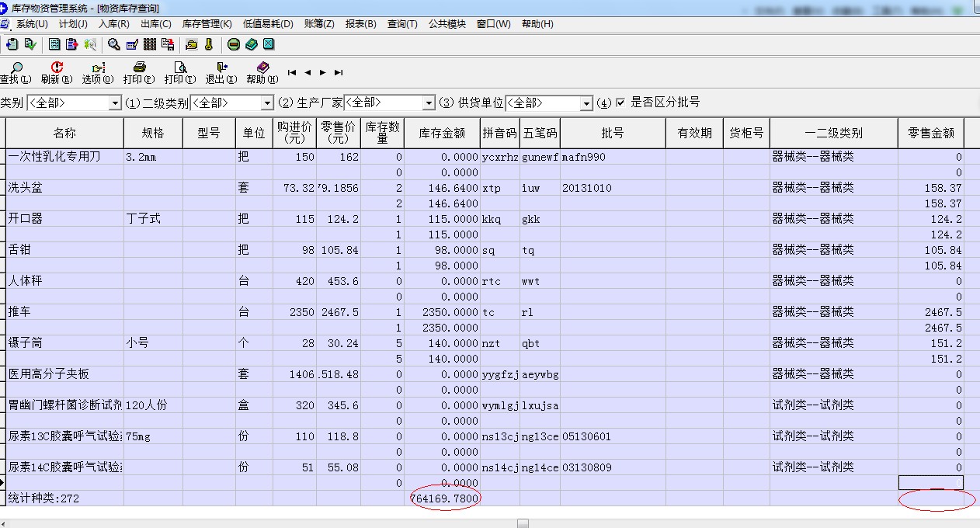Click the small magnifying glass toolbar icon
Screen dimensions: 980x528
point(114,44)
